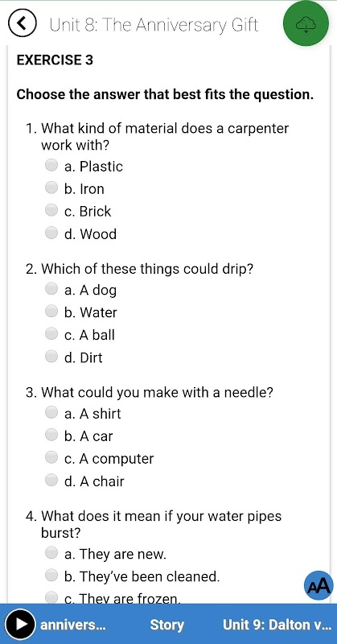Image resolution: width=337 pixels, height=644 pixels.
Task: Go back with the arrow icon
Action: [x=23, y=24]
